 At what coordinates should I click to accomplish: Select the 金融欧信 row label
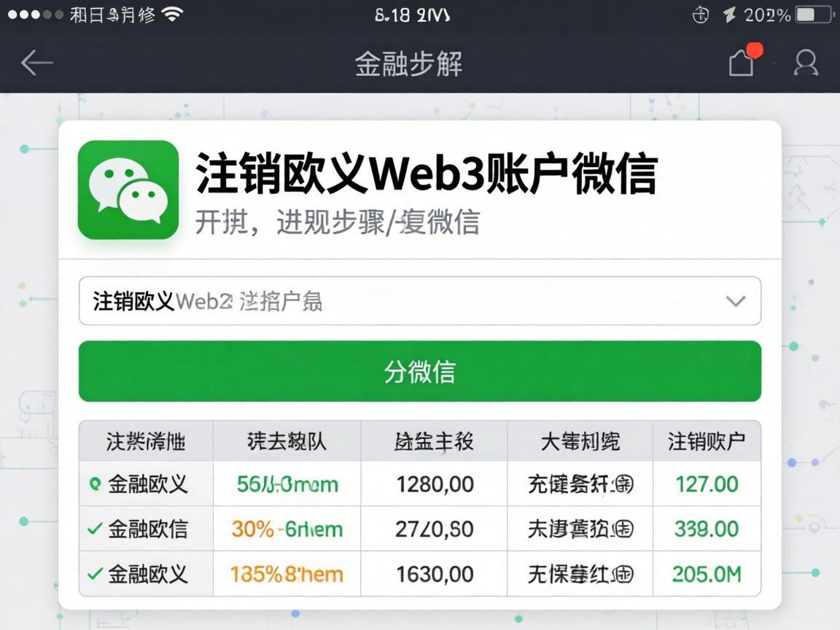(148, 529)
